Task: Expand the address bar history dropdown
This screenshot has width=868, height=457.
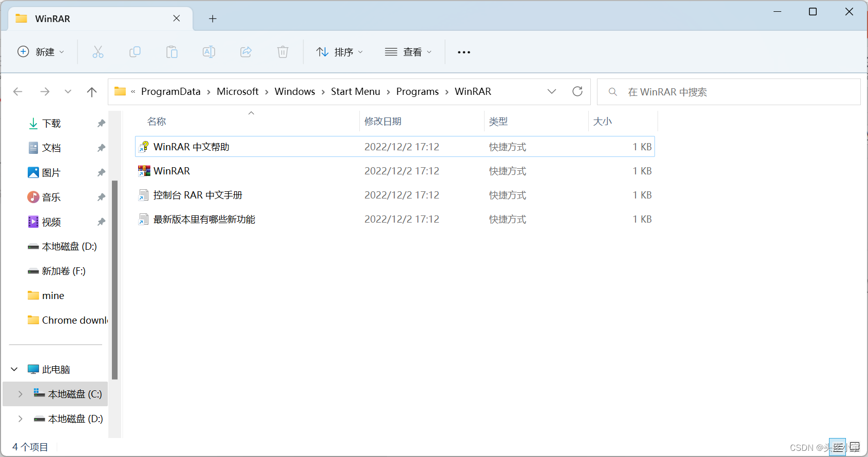Action: click(x=552, y=91)
